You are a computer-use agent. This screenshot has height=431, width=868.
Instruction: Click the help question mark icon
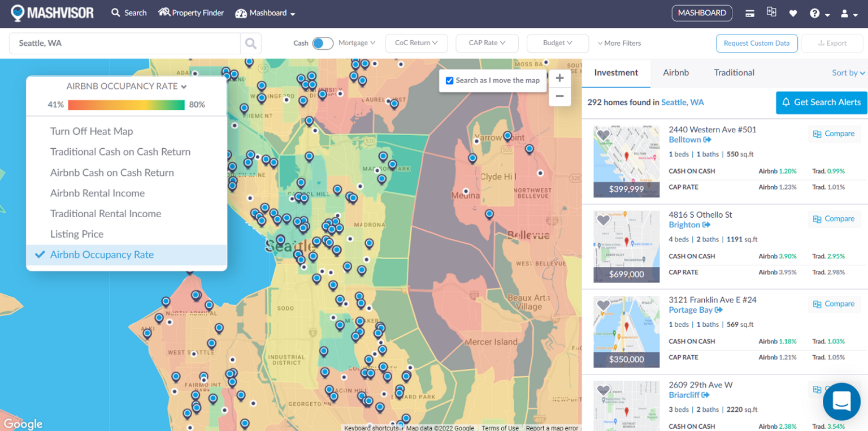tap(815, 12)
